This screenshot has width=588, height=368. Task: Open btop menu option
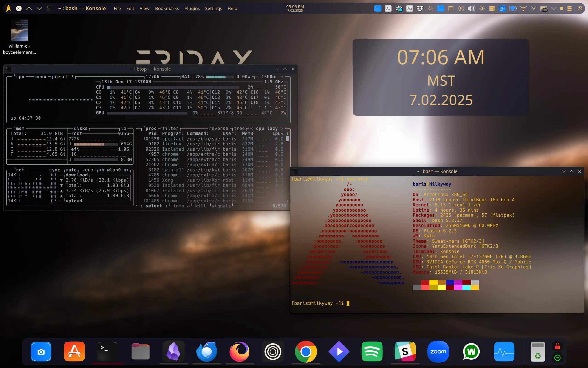coord(41,77)
